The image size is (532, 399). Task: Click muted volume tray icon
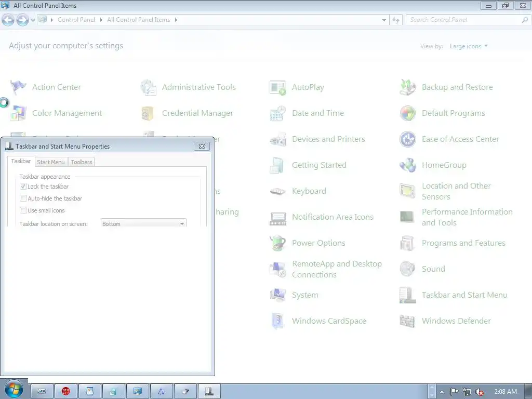479,392
